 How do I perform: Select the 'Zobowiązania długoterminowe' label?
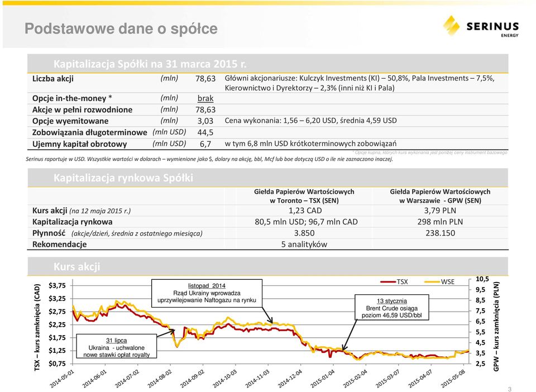(x=89, y=132)
